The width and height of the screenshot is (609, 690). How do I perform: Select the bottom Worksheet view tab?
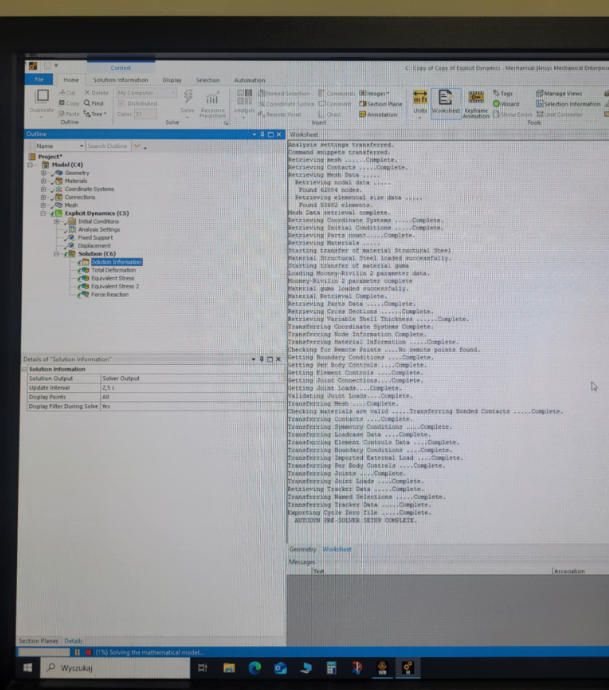337,549
